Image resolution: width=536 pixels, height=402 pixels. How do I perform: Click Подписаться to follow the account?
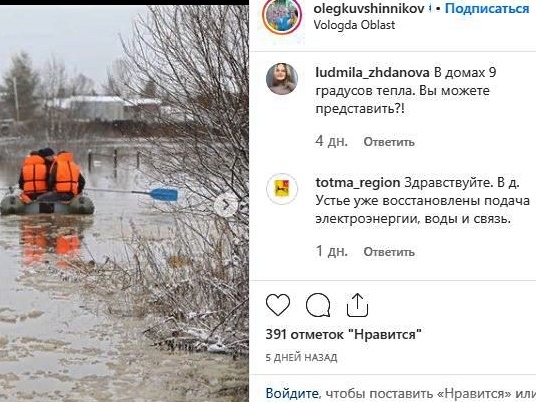[x=487, y=8]
